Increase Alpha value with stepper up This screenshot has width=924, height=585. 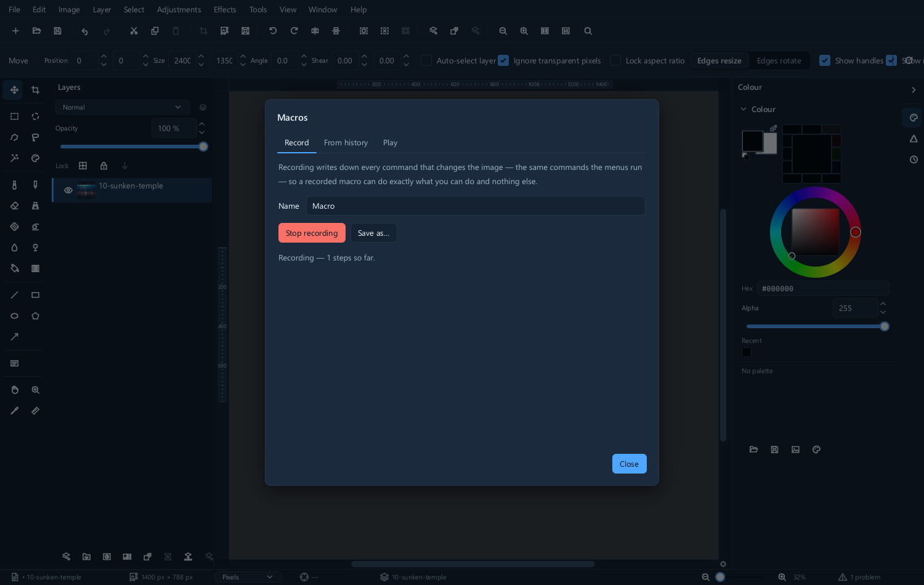click(x=883, y=304)
